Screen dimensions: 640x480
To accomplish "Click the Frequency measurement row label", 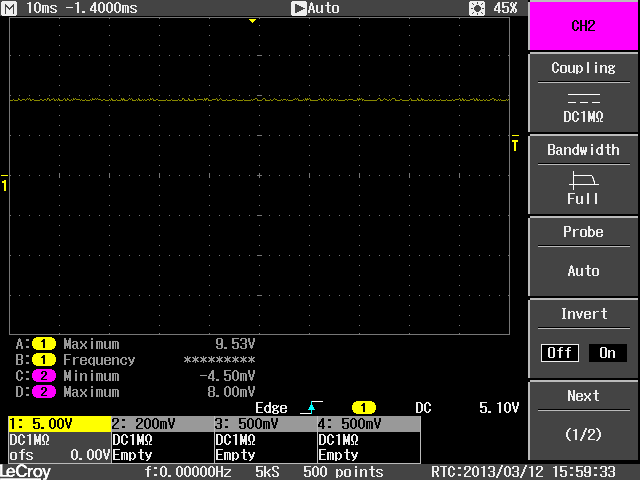I will pos(99,360).
